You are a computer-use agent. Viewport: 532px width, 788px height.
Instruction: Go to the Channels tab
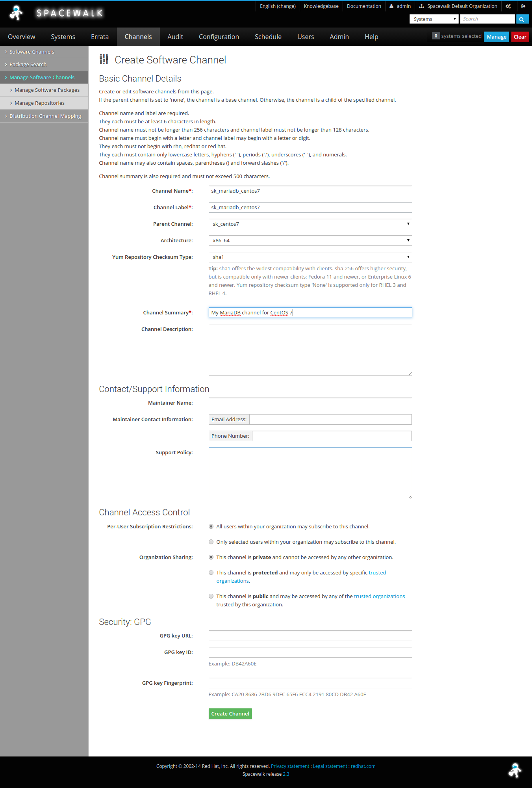click(138, 37)
